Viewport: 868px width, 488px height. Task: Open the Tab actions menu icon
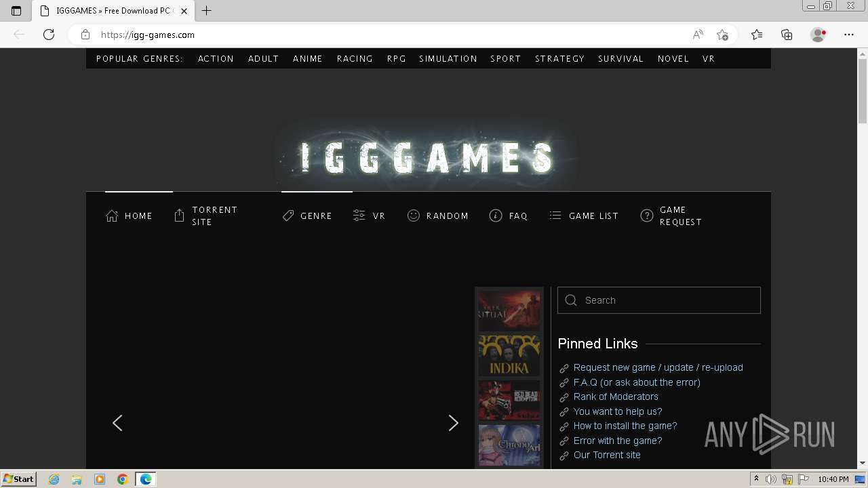16,11
